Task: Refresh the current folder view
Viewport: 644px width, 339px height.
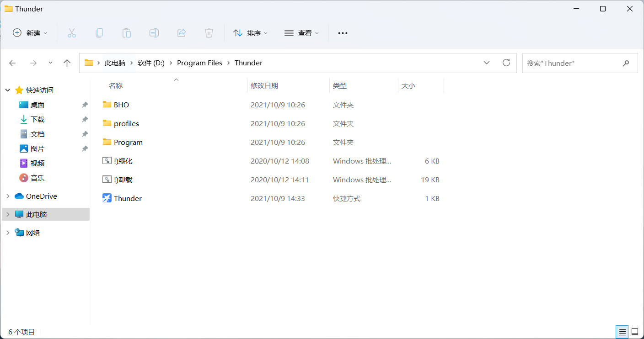Action: pyautogui.click(x=506, y=63)
